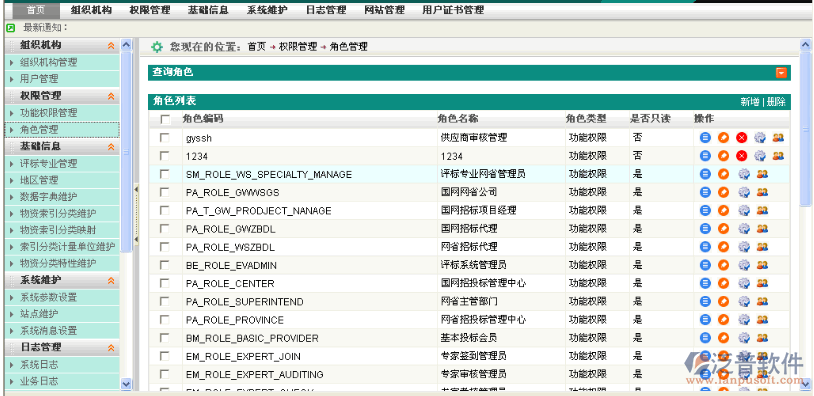Click the blue view icon for gyssh role
Image resolution: width=814 pixels, height=396 pixels.
click(x=705, y=138)
